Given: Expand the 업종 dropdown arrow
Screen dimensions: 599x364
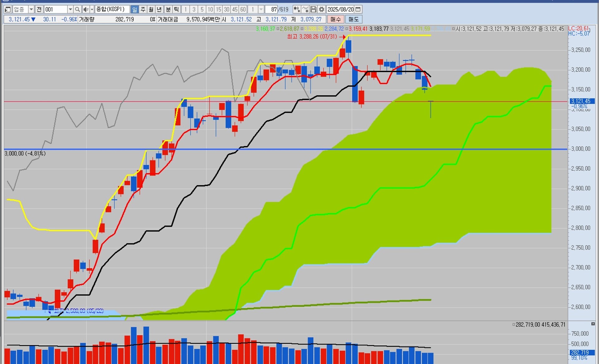Looking at the screenshot, I should click(x=31, y=9).
